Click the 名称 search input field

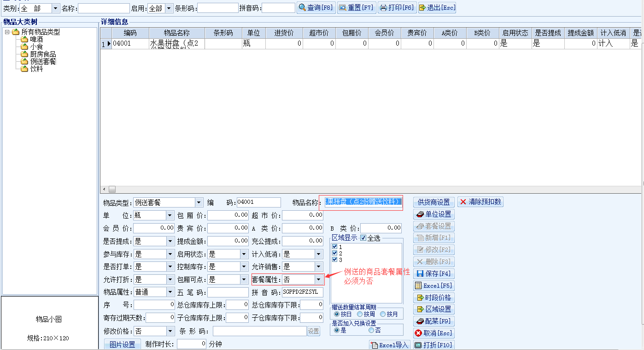(104, 8)
